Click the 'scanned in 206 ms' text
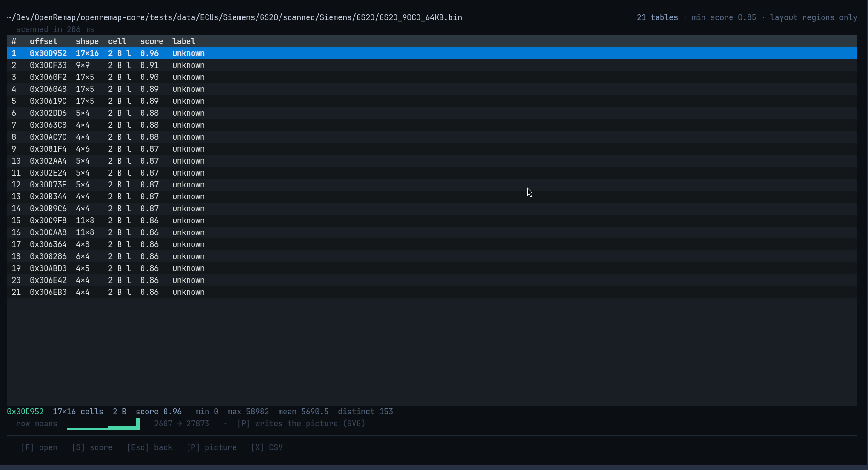 pyautogui.click(x=55, y=29)
